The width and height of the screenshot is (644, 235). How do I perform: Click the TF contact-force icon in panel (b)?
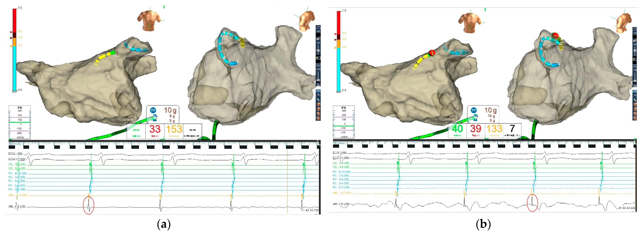pos(474,110)
